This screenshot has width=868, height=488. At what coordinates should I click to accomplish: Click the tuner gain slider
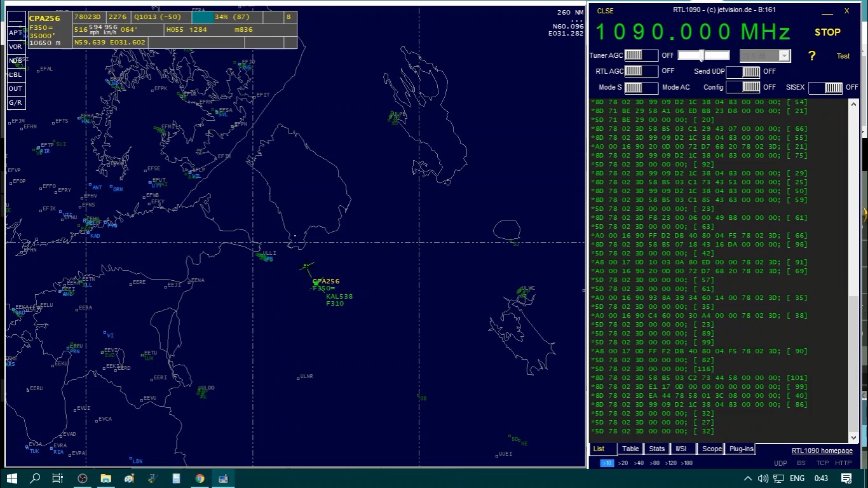click(x=703, y=55)
